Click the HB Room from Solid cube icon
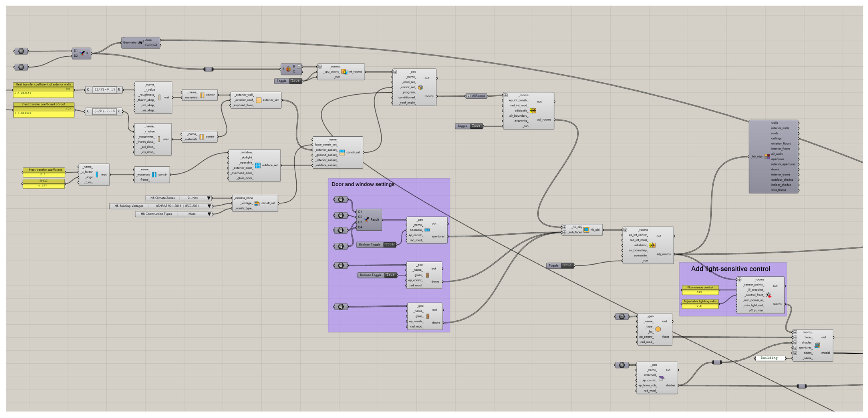The width and height of the screenshot is (868, 418). tap(420, 88)
